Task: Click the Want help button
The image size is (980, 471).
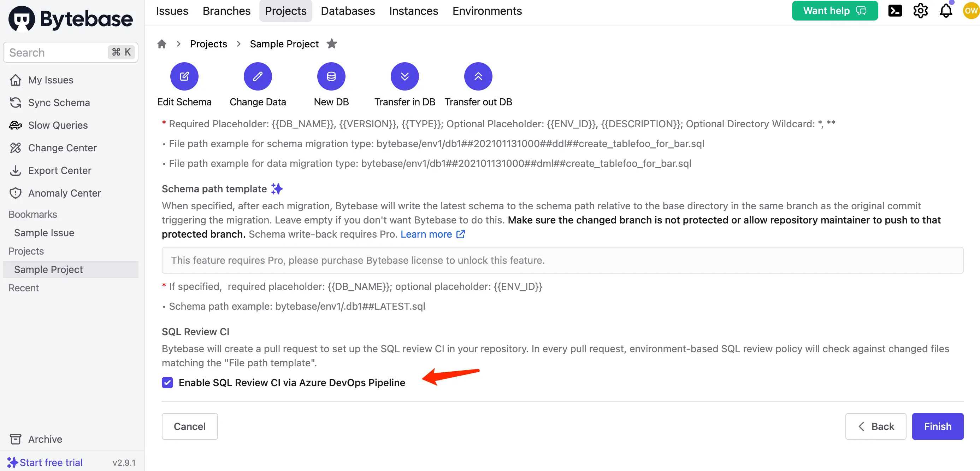Action: point(835,11)
